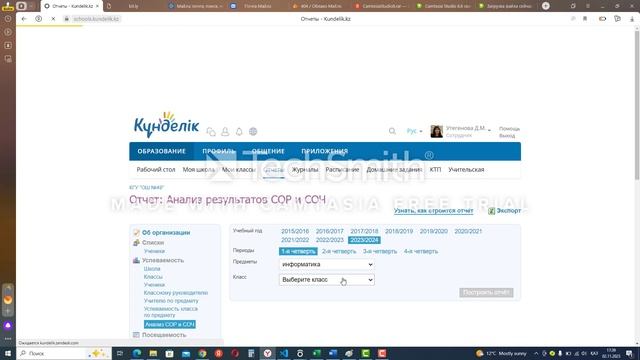Show hidden system tray icons chevron
This screenshot has height=360, width=640.
536,353
